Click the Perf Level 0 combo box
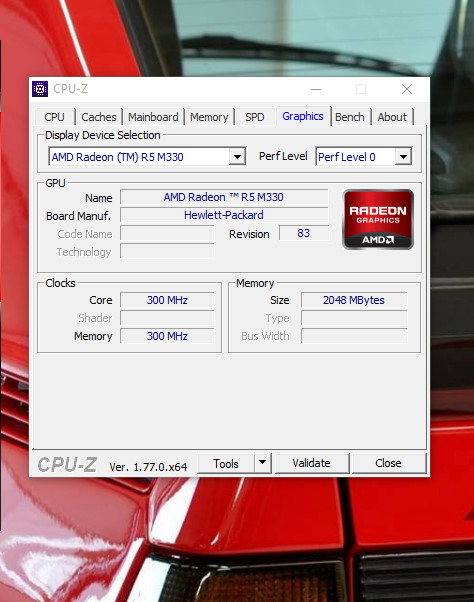 [363, 157]
